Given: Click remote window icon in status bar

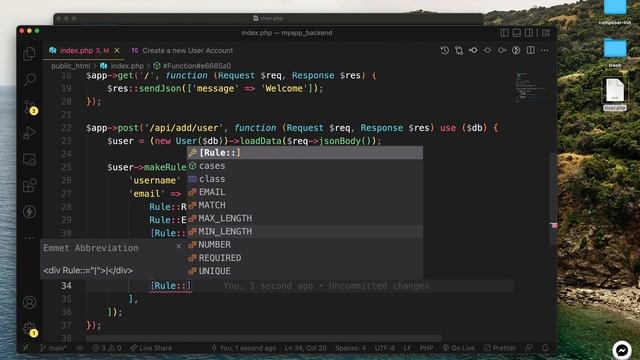Looking at the screenshot, I should coord(26,348).
